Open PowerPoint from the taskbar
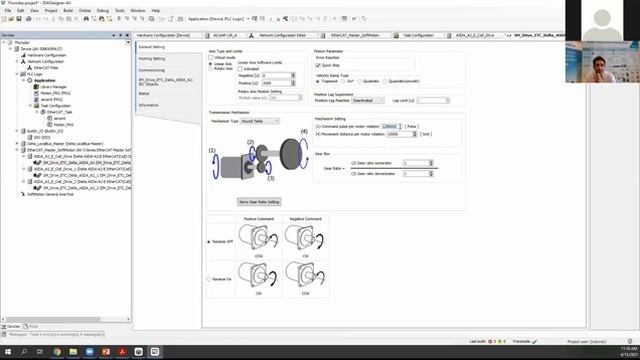 point(106,352)
